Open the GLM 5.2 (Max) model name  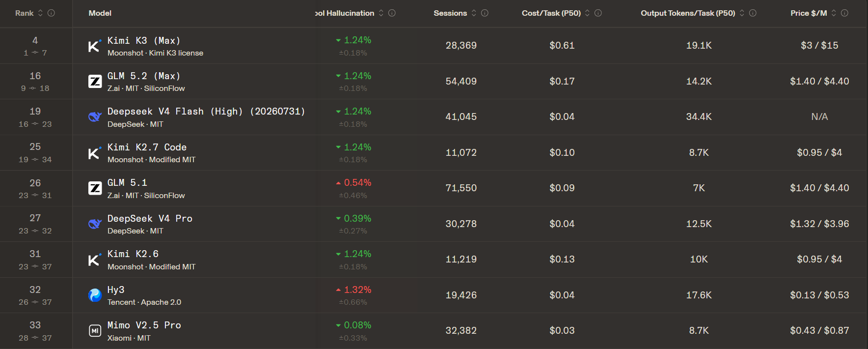point(144,76)
